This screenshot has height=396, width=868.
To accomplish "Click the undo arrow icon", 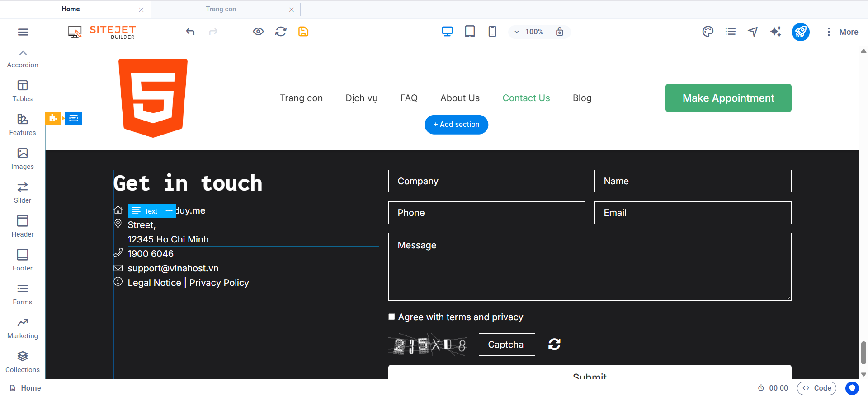I will point(190,32).
